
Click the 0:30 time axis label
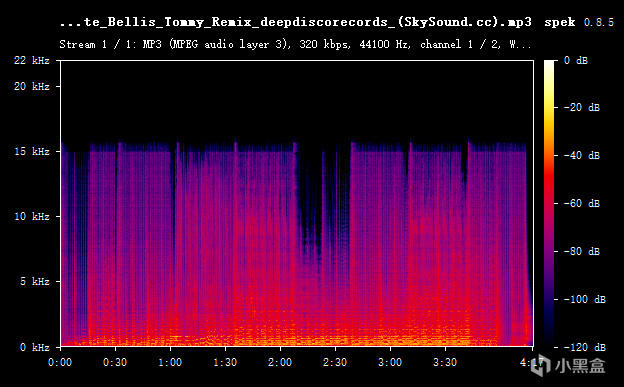pyautogui.click(x=115, y=362)
